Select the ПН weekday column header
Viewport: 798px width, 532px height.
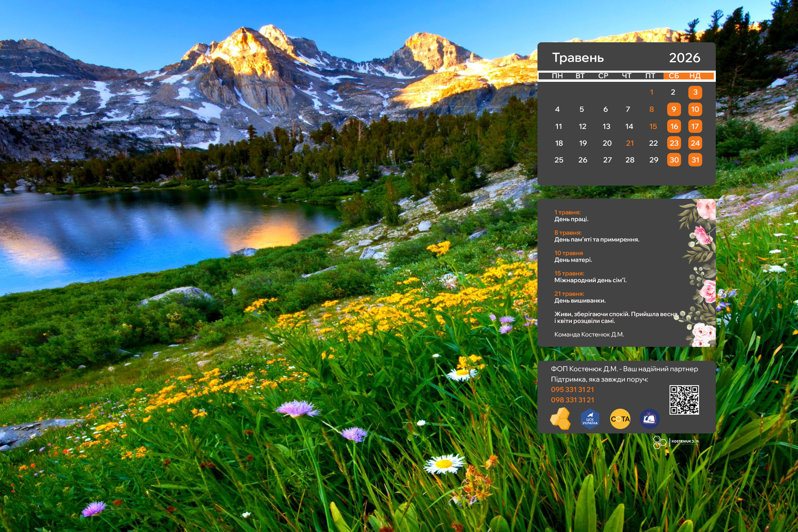point(557,76)
